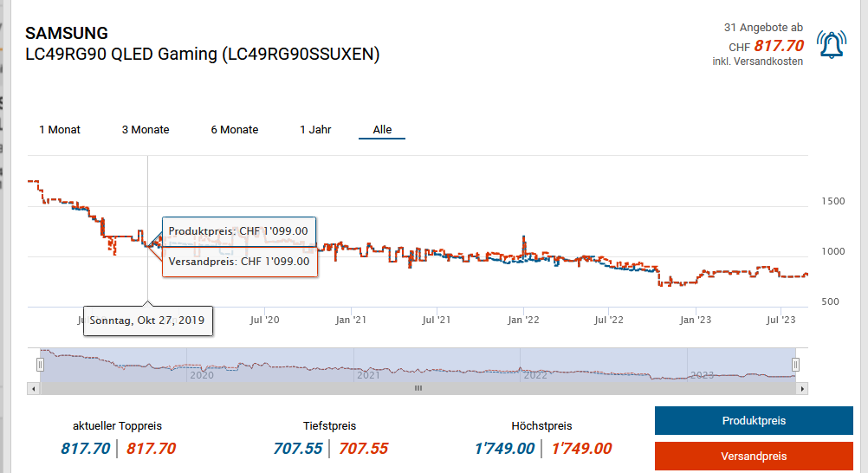Select the 1 Jahr time range
This screenshot has width=868, height=473.
pyautogui.click(x=315, y=130)
